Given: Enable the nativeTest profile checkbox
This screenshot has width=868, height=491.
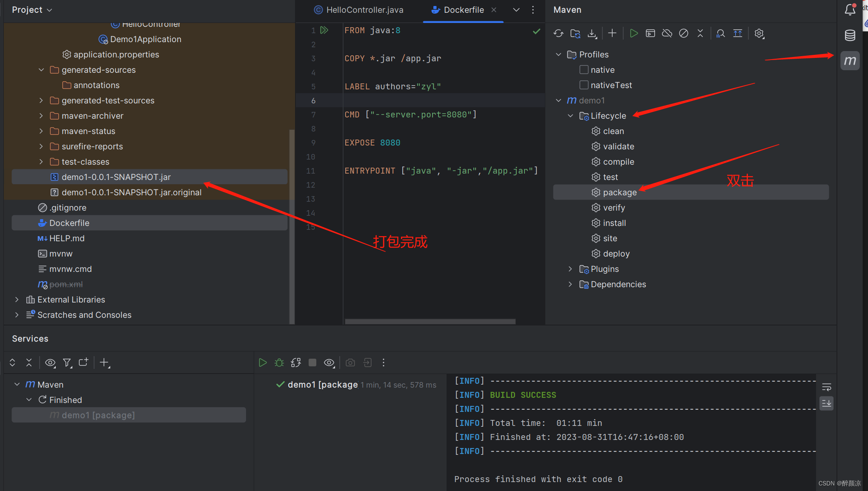Looking at the screenshot, I should click(584, 85).
